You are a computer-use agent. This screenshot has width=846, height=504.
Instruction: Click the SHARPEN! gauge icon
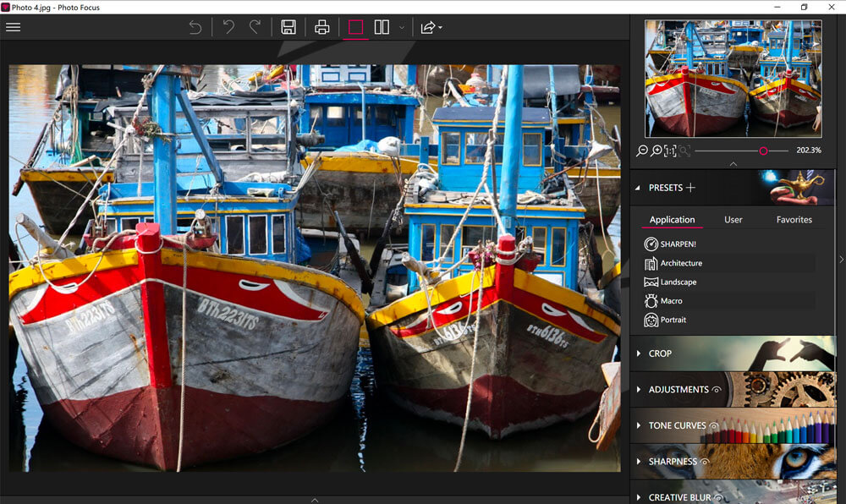[651, 244]
